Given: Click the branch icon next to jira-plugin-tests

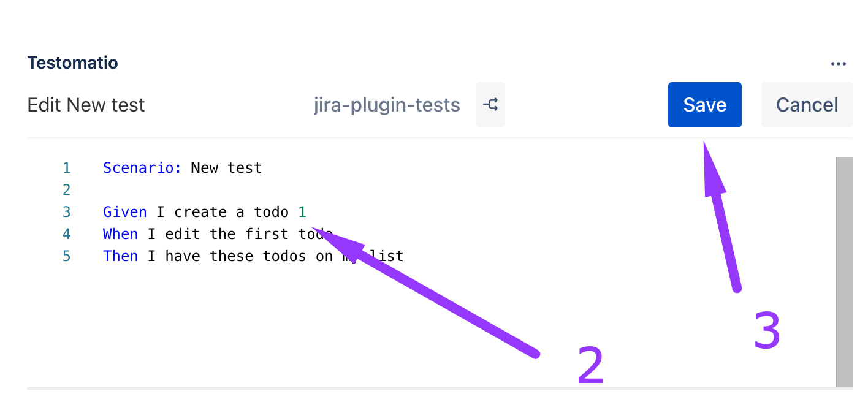Looking at the screenshot, I should (x=490, y=105).
